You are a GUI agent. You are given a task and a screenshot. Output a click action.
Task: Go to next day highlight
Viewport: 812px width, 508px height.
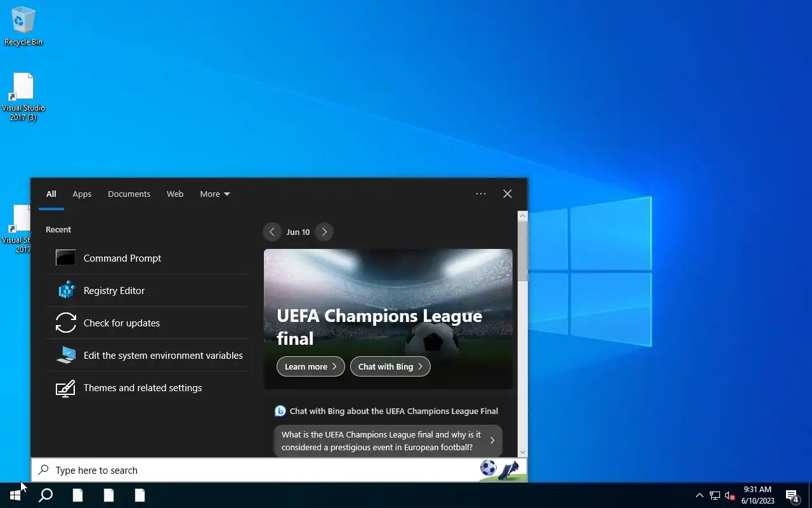324,232
